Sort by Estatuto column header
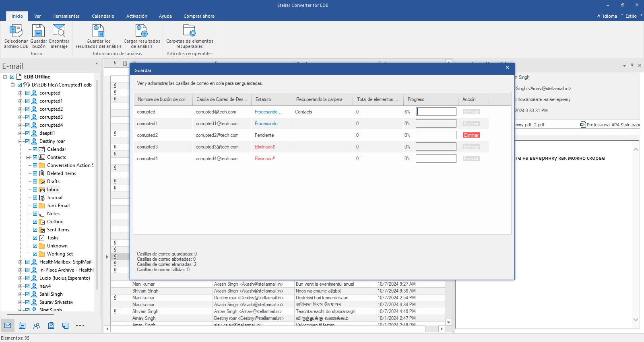Image resolution: width=644 pixels, height=342 pixels. pyautogui.click(x=272, y=99)
